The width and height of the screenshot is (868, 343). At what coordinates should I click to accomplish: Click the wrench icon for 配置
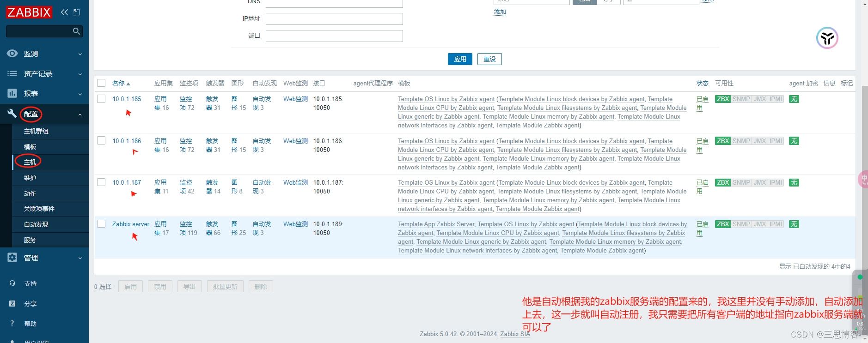tap(12, 113)
